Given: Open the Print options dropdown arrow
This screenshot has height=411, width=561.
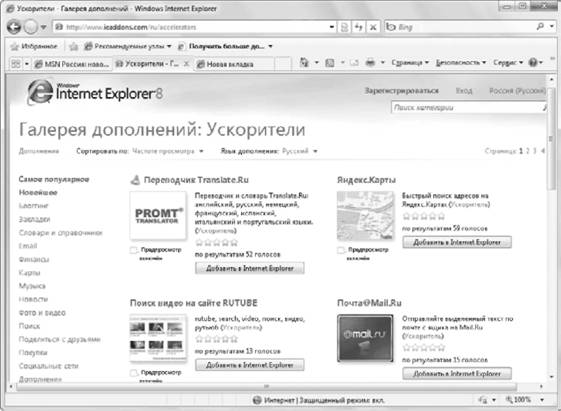Looking at the screenshot, I should pos(382,63).
